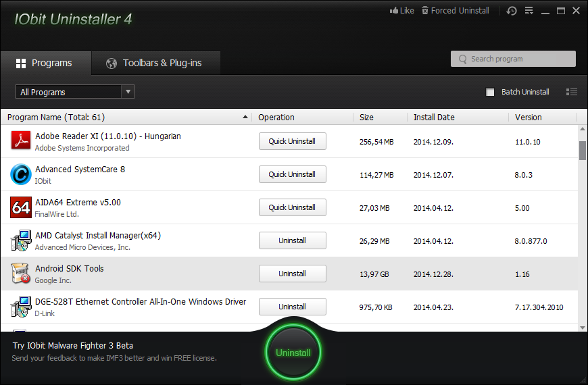
Task: Switch to Toolbars & Plug-ins tab
Action: tap(155, 63)
